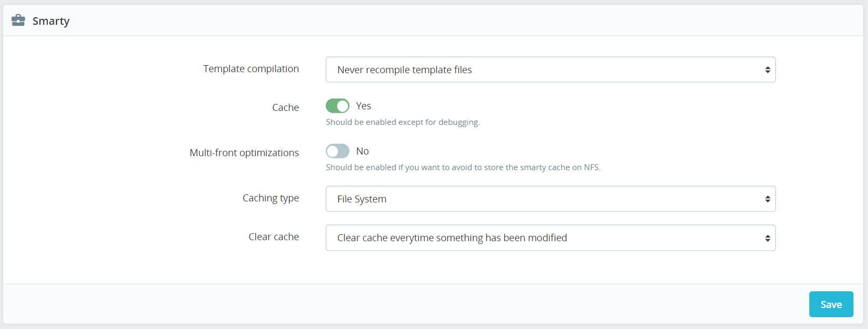Click the help text about debugging
Image resolution: width=868 pixels, height=329 pixels.
coord(402,122)
